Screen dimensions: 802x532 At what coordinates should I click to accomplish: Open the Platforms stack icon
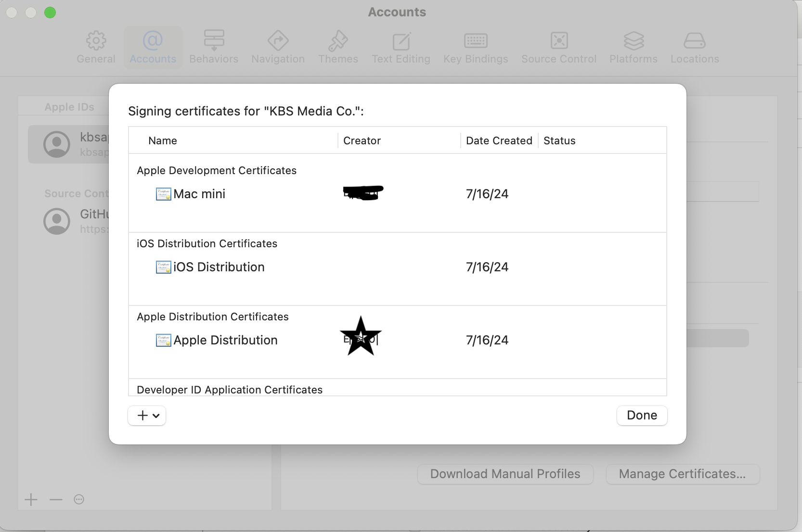coord(634,41)
